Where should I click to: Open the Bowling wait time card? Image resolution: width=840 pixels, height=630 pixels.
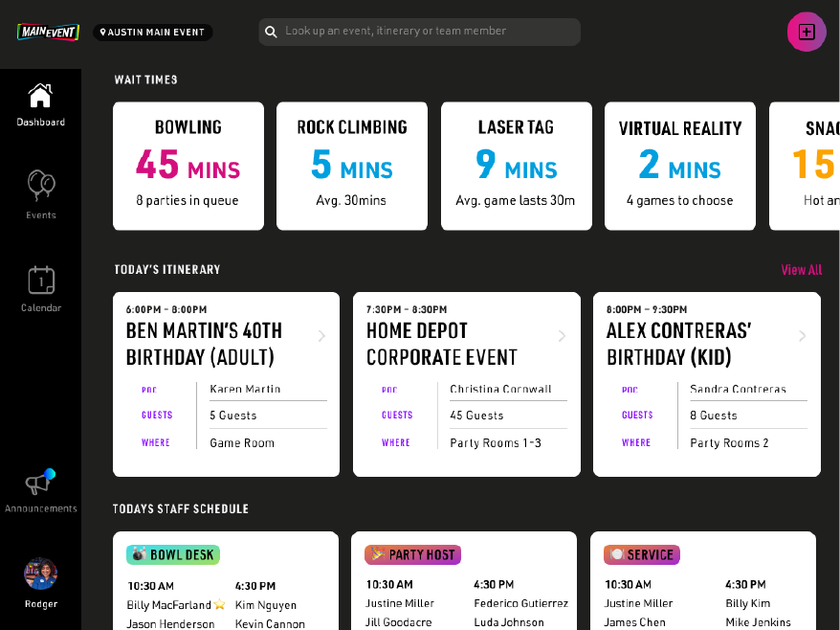click(188, 166)
